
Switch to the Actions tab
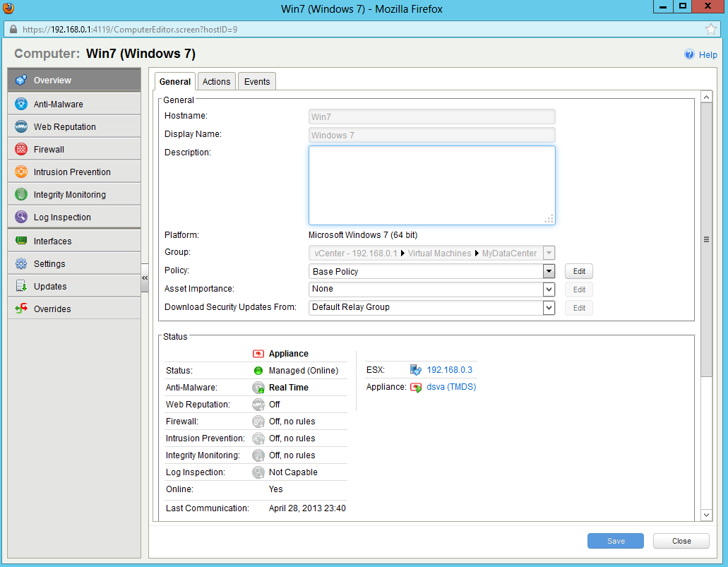[216, 81]
